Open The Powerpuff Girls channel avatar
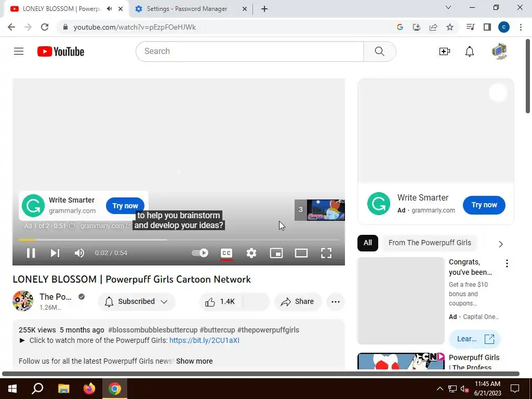The height and width of the screenshot is (399, 532). coord(23,301)
